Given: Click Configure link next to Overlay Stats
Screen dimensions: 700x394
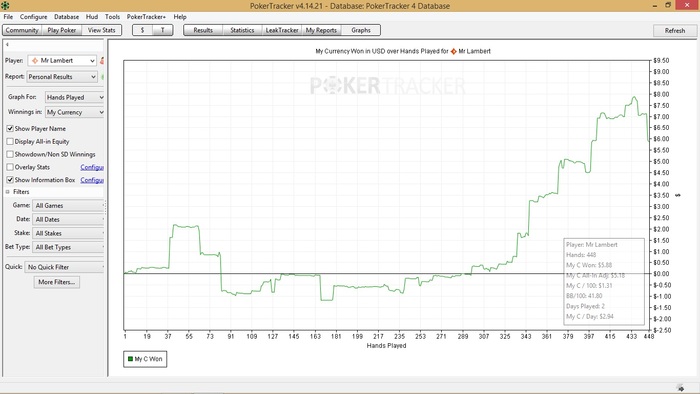Looking at the screenshot, I should 92,167.
